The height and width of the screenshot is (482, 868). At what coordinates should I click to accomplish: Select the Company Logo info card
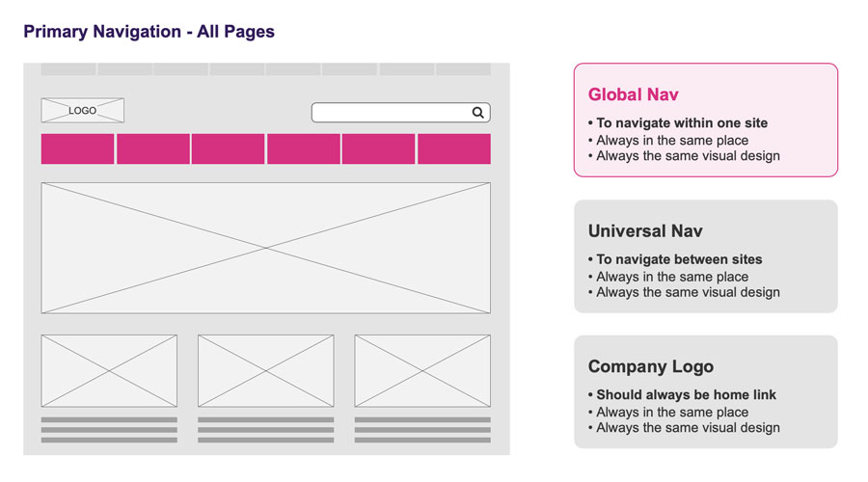click(705, 391)
